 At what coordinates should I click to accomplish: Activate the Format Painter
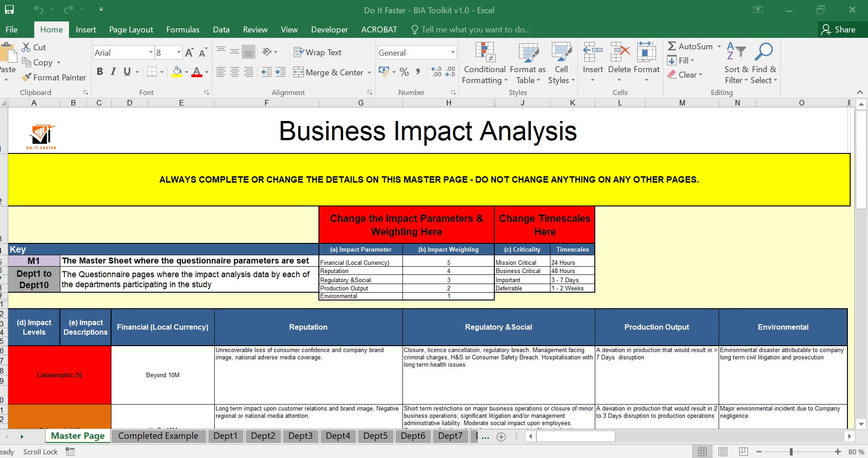54,78
